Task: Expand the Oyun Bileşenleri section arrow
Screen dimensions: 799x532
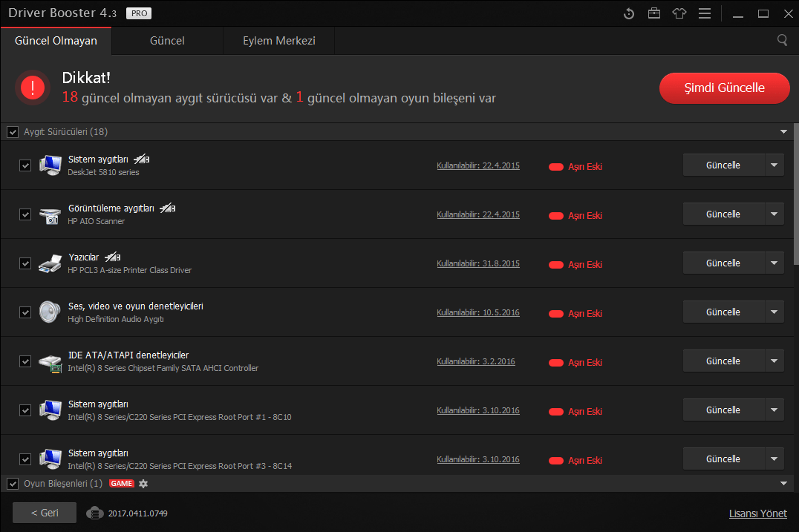Action: [783, 483]
